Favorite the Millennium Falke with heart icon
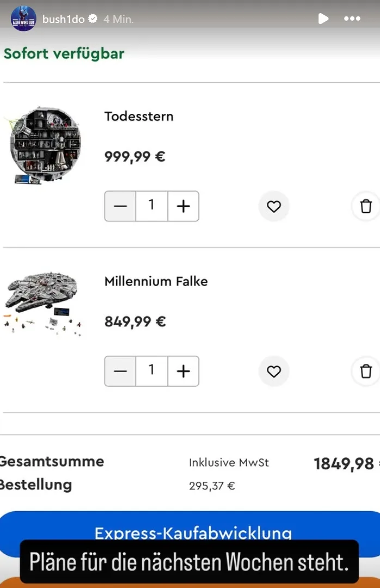Viewport: 380px width, 588px height. [x=274, y=372]
